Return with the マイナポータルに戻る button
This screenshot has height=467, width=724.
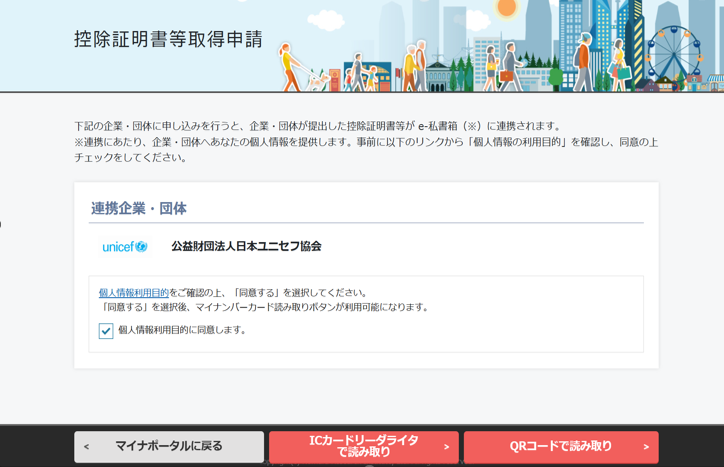169,447
